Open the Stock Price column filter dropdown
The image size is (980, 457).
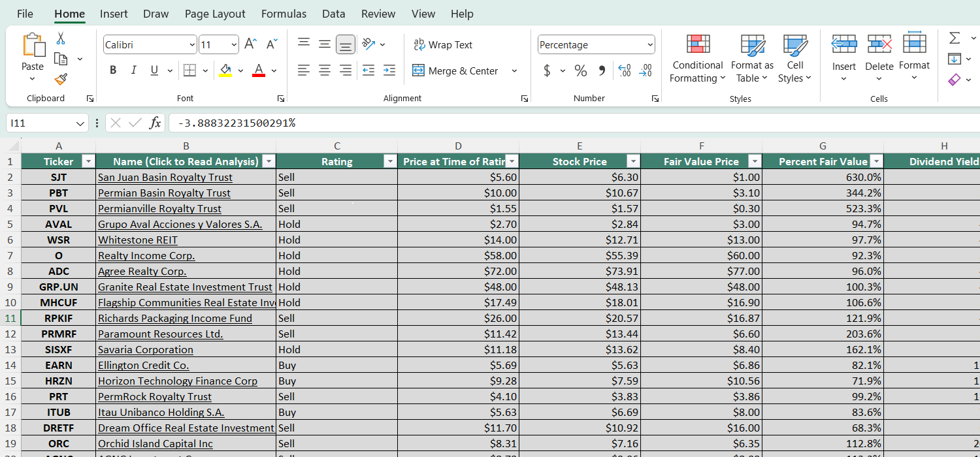point(632,162)
